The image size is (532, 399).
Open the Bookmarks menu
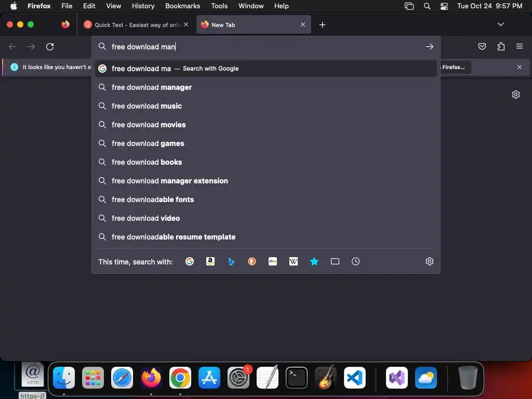pyautogui.click(x=182, y=6)
